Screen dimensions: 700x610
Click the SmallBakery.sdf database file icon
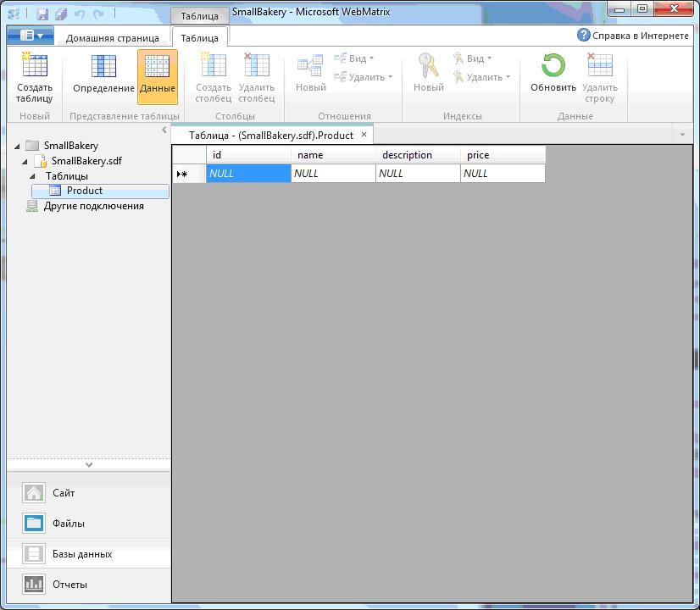click(x=41, y=161)
